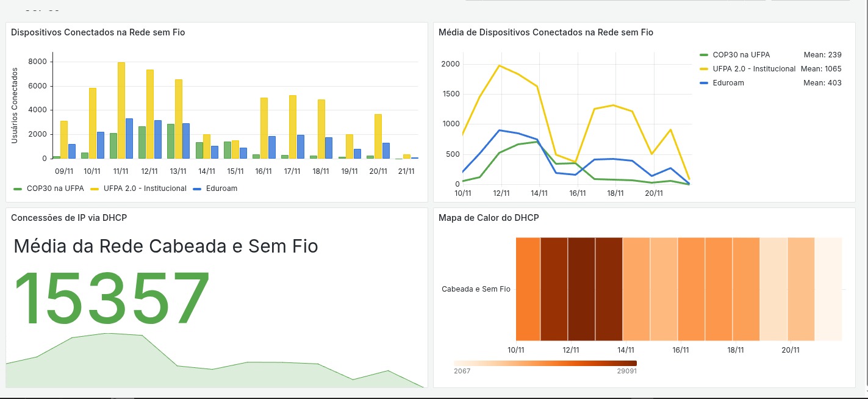Click the heatmap color scale gradient bar
Viewport: 868px width, 399px height.
point(545,364)
